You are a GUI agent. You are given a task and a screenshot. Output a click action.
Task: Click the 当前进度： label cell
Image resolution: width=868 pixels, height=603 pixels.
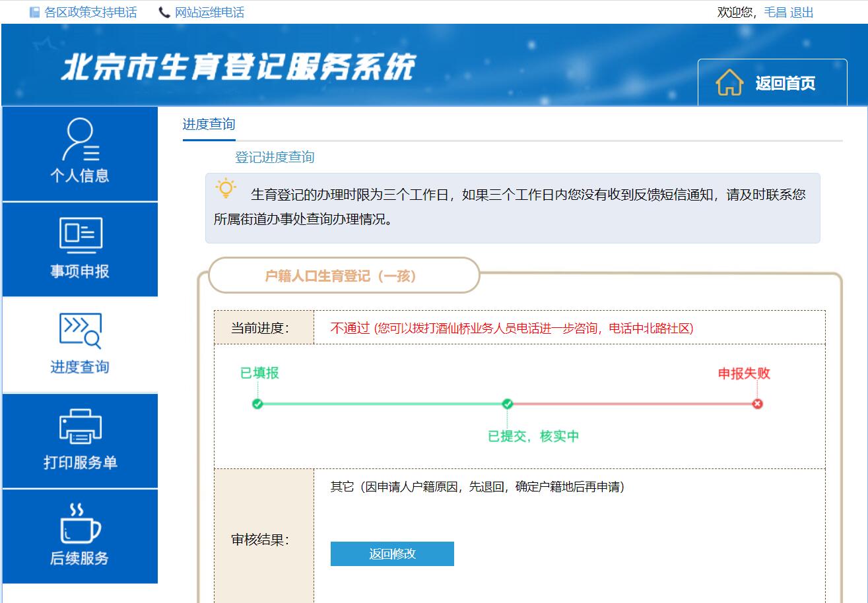click(x=264, y=327)
